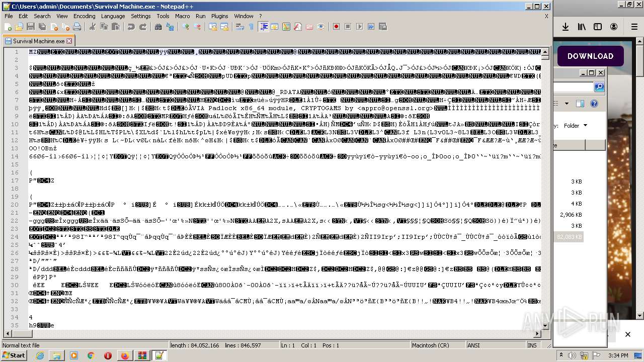Open Explorer help question mark icon

coord(594,104)
